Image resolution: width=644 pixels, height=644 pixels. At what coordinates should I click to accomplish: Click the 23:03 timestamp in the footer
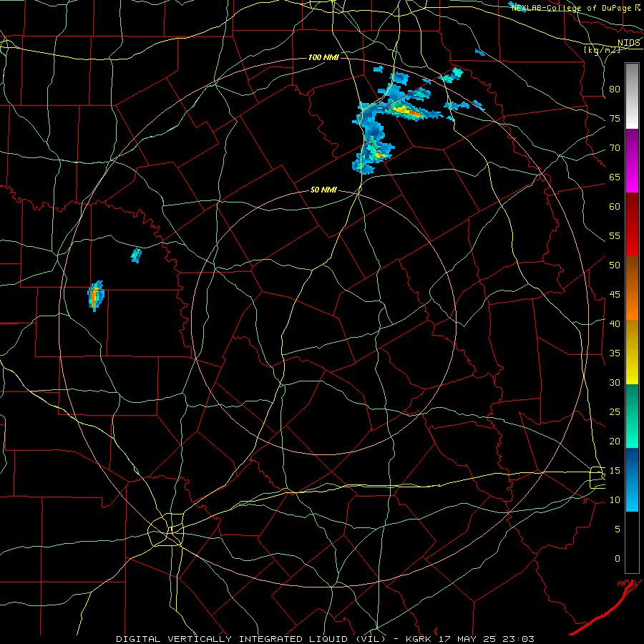pyautogui.click(x=517, y=639)
